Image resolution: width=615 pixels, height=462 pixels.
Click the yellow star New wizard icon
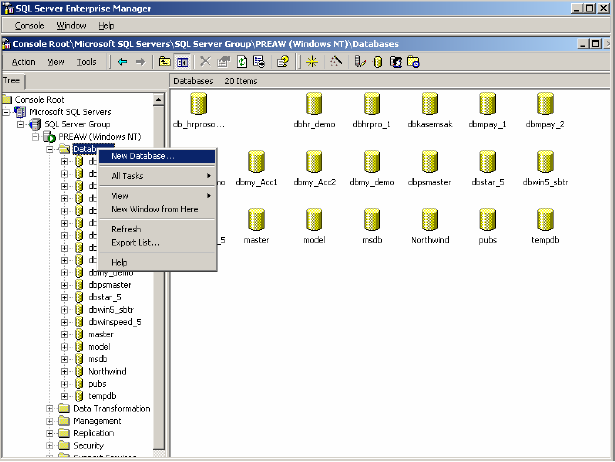click(x=312, y=62)
